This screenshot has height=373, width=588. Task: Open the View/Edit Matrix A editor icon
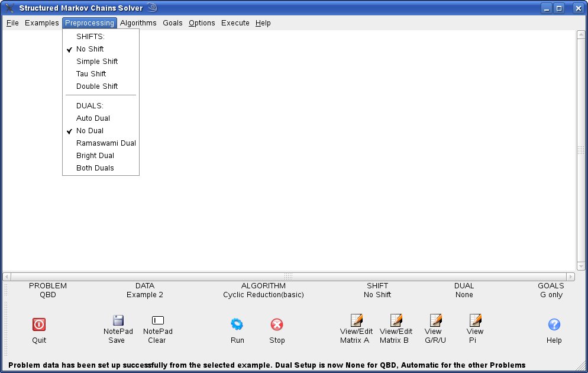[356, 320]
